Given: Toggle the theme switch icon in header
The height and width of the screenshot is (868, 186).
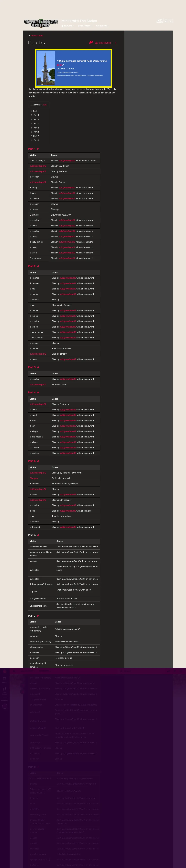Looking at the screenshot, I should [170, 21].
